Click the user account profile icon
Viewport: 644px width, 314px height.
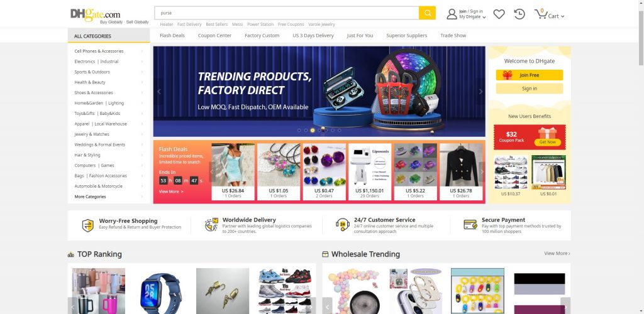click(x=452, y=14)
